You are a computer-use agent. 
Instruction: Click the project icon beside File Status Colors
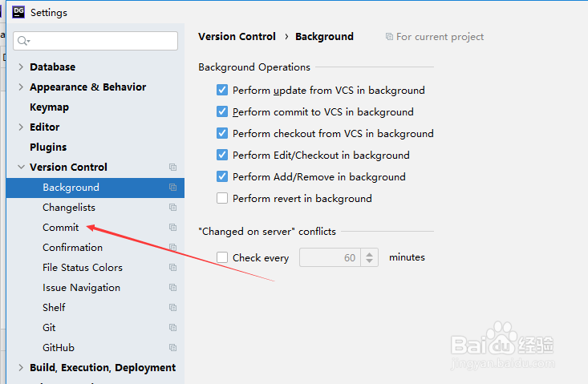pos(172,268)
